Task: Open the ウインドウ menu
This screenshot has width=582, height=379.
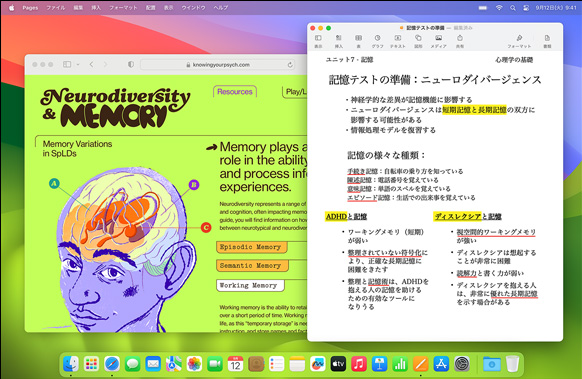Action: (193, 7)
